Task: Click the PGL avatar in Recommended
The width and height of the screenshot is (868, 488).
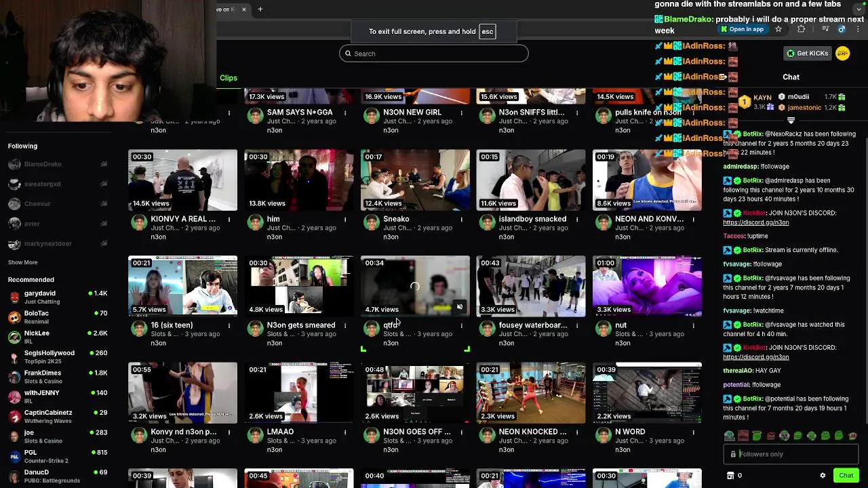Action: pyautogui.click(x=14, y=456)
